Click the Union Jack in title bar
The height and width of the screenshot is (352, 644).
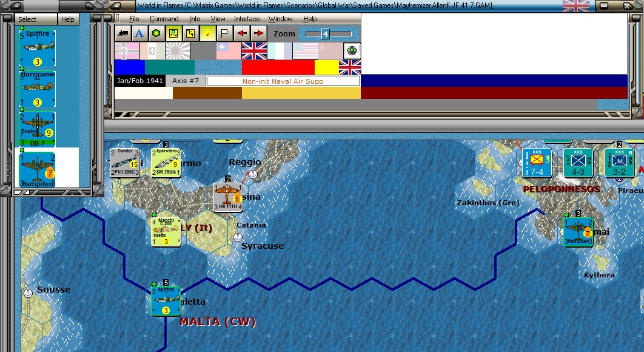[576, 5]
